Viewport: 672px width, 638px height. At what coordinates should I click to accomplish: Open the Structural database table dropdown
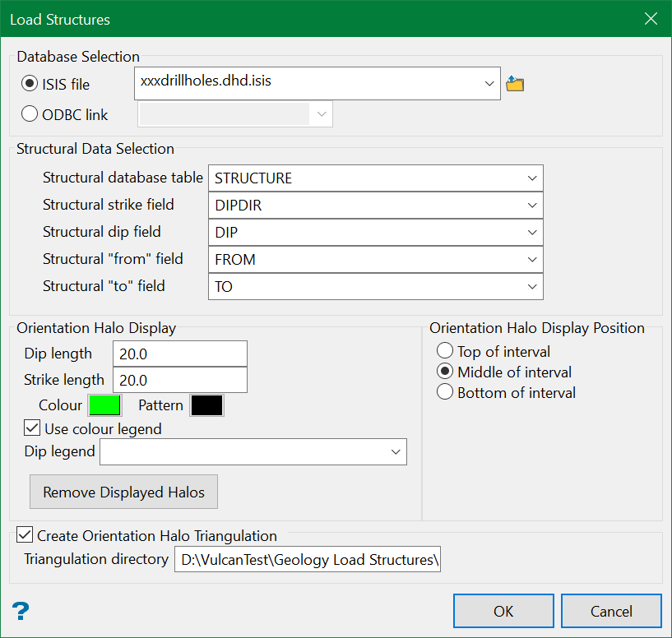(x=531, y=178)
